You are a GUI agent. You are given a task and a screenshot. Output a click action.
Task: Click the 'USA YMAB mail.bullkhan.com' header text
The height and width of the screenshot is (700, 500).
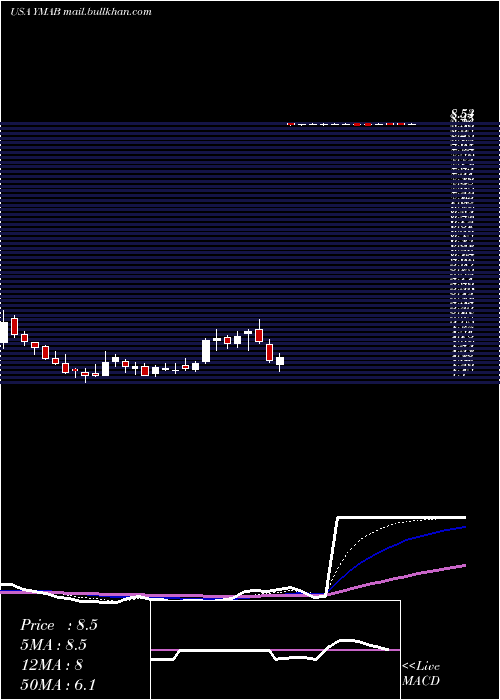81,12
